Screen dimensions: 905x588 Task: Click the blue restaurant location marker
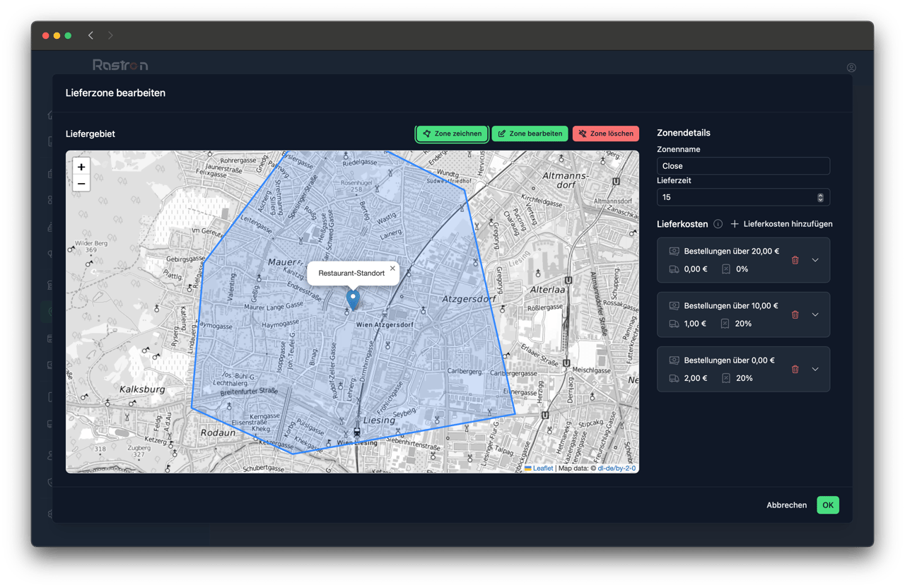(x=354, y=300)
